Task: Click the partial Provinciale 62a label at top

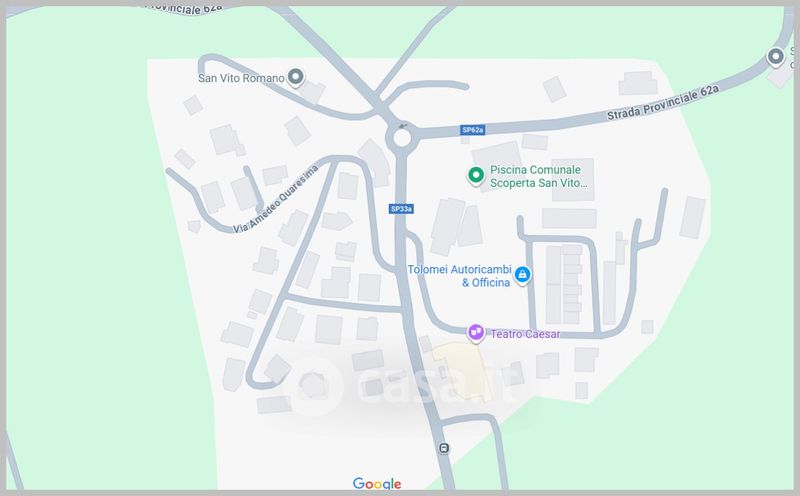Action: pos(183,8)
